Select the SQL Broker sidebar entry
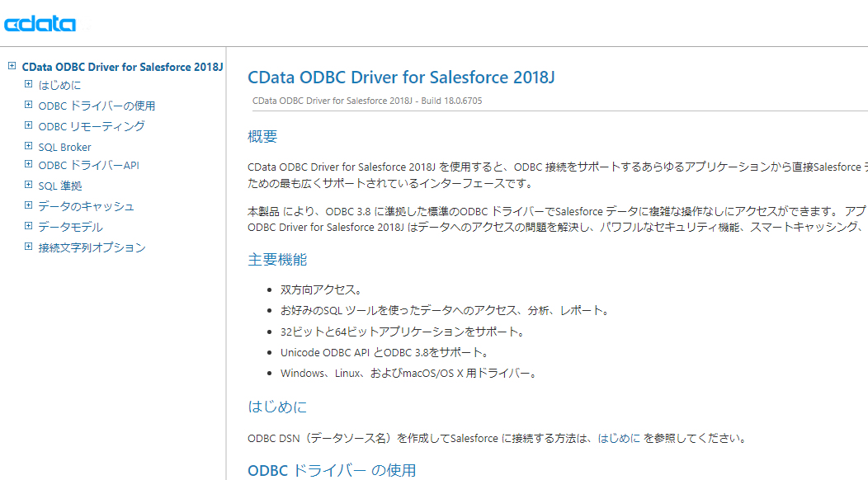The image size is (868, 480). pos(64,146)
